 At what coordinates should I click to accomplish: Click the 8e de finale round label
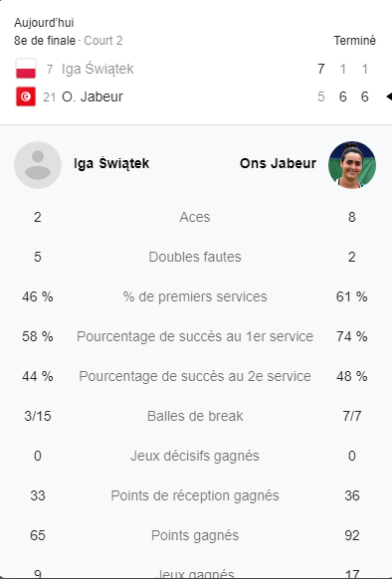pos(45,41)
